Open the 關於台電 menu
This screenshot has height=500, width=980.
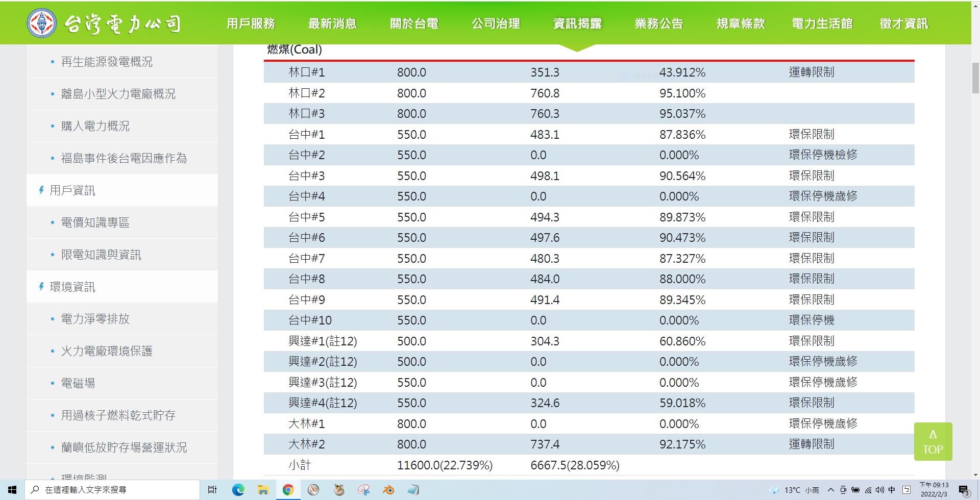coord(414,23)
